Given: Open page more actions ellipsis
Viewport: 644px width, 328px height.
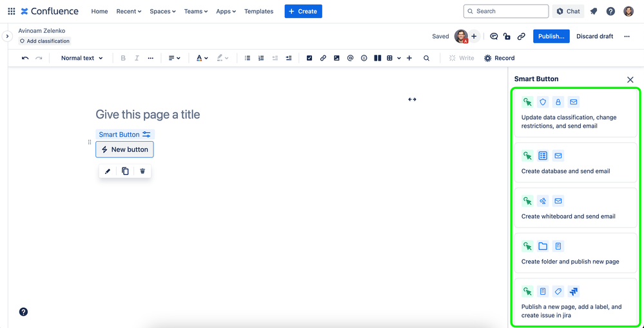Looking at the screenshot, I should 627,36.
